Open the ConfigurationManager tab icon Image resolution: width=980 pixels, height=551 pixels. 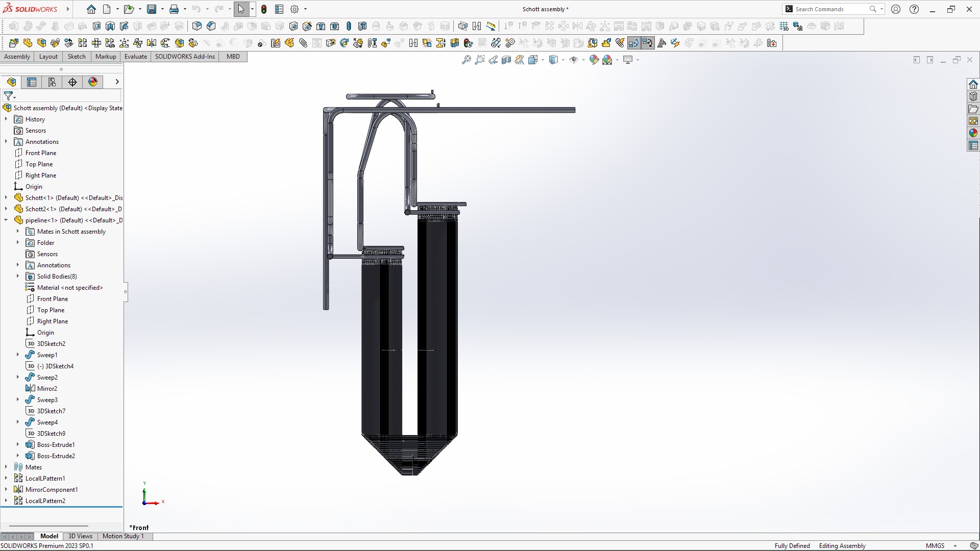click(52, 82)
